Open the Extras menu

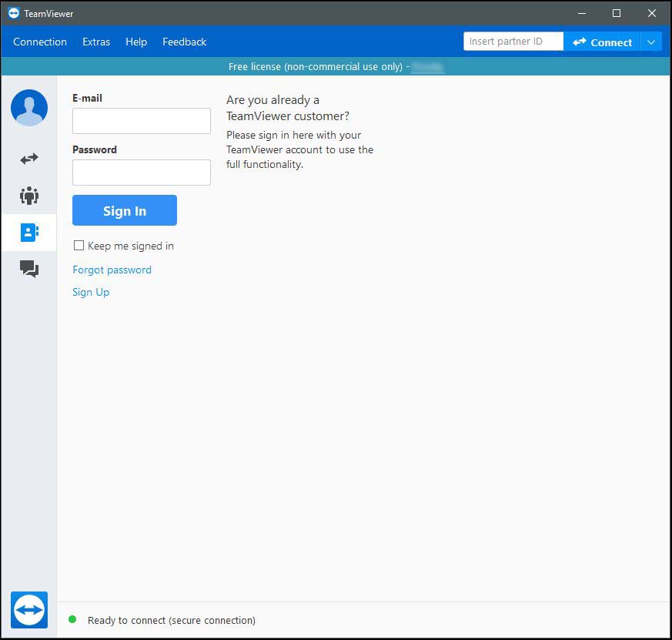96,42
